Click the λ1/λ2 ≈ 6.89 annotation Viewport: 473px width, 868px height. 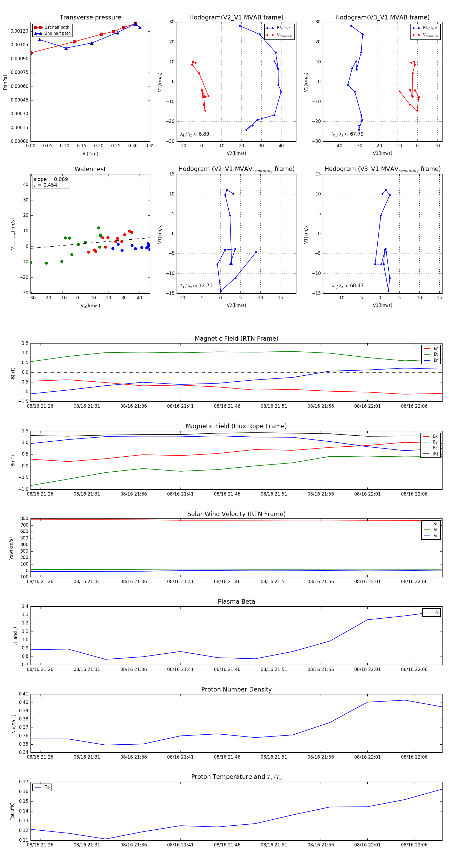194,134
